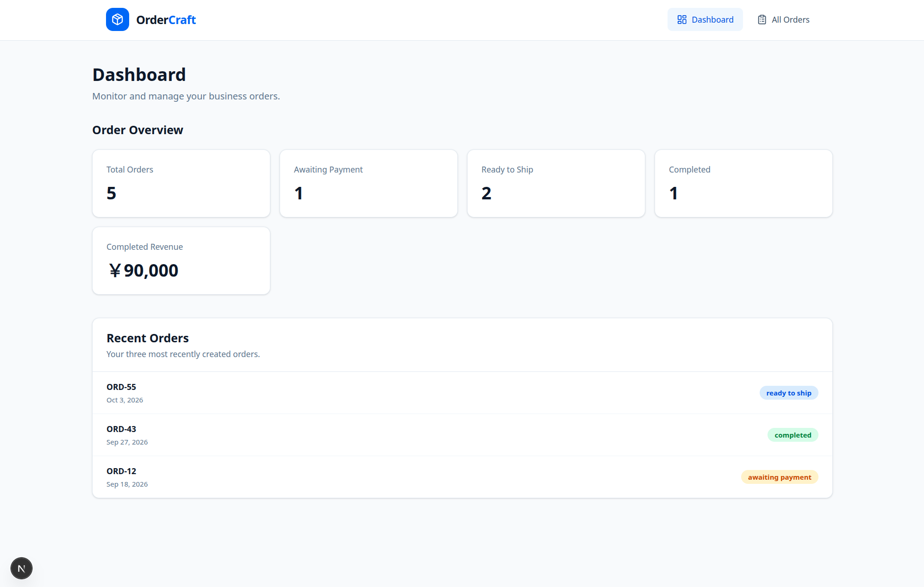Select the Ready to Ship card
This screenshot has height=587, width=924.
[x=556, y=183]
